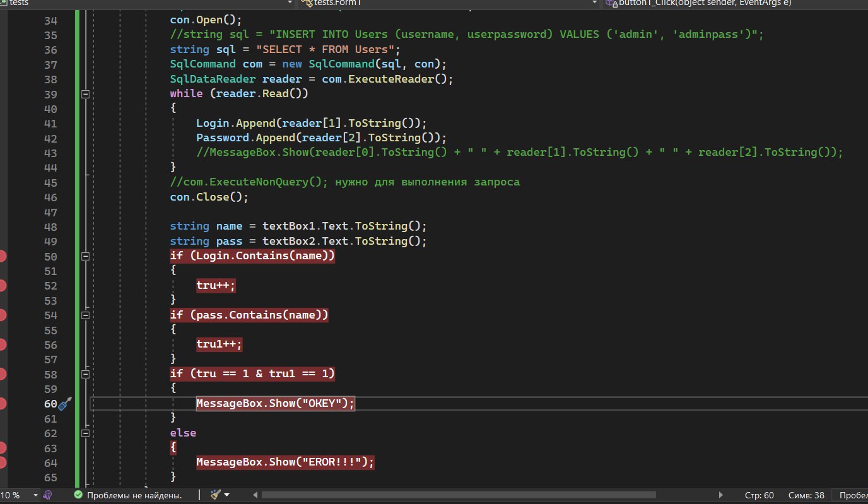This screenshot has height=504, width=868.
Task: Click the "SELECT * FROM Users" string literal
Action: [x=324, y=49]
